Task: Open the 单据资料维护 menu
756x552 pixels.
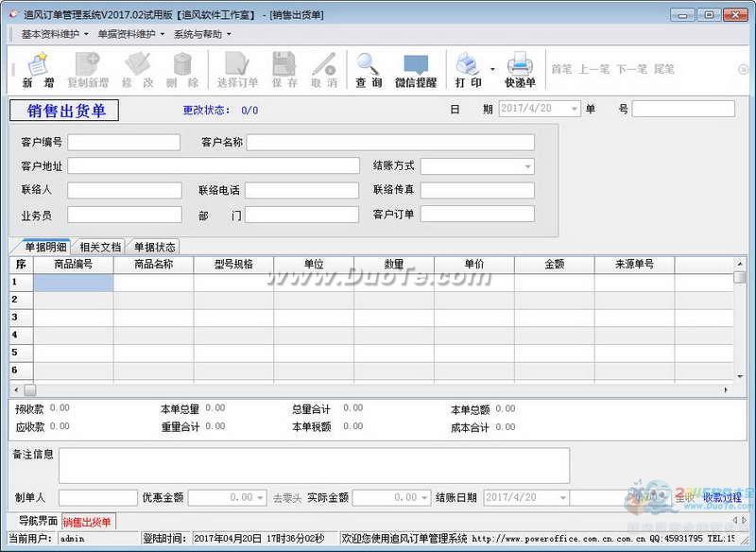Action: point(130,34)
